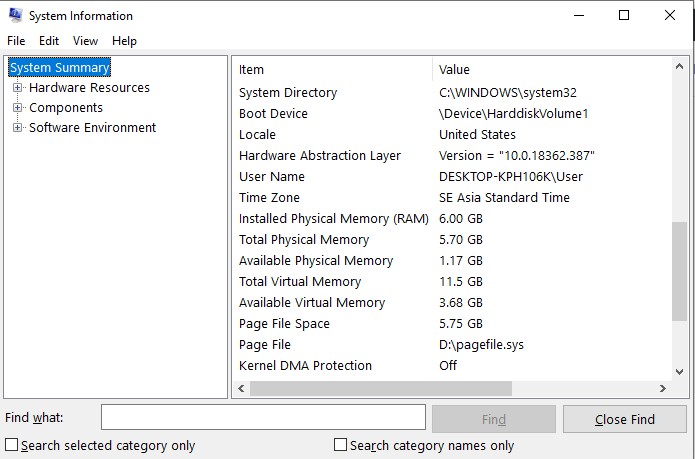Open the File menu
This screenshot has height=459, width=695.
tap(16, 41)
